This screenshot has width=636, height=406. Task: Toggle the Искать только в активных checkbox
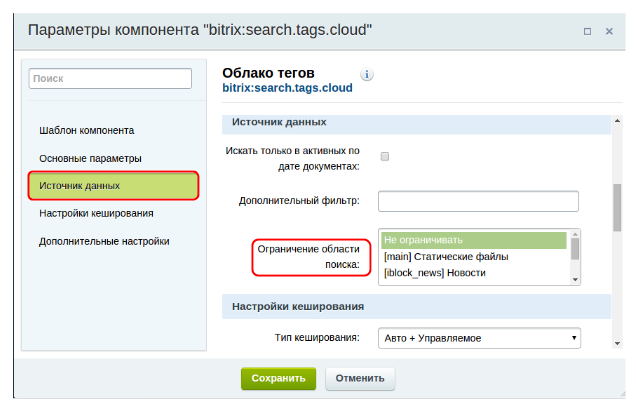click(385, 157)
